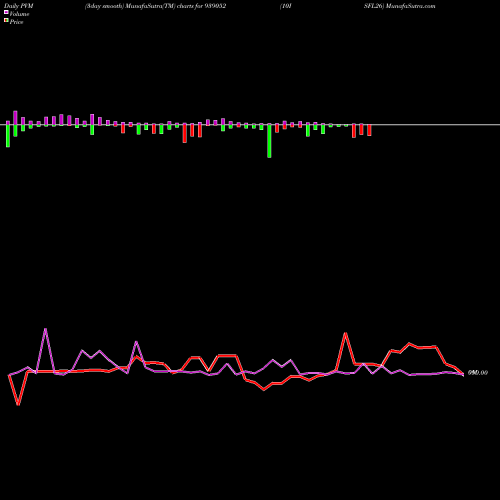Click the magenta Volume legend swatch
The height and width of the screenshot is (500, 500).
(x=6, y=12)
